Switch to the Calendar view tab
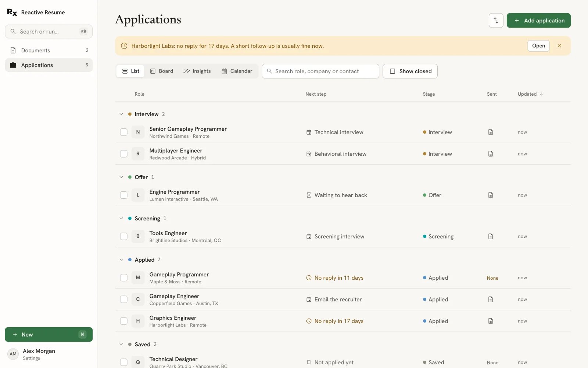The width and height of the screenshot is (588, 368). (x=237, y=71)
